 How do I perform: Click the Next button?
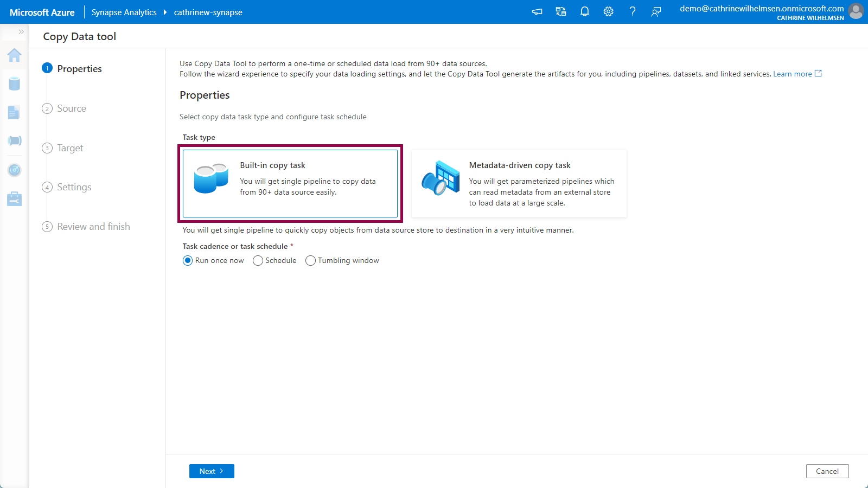pos(212,471)
